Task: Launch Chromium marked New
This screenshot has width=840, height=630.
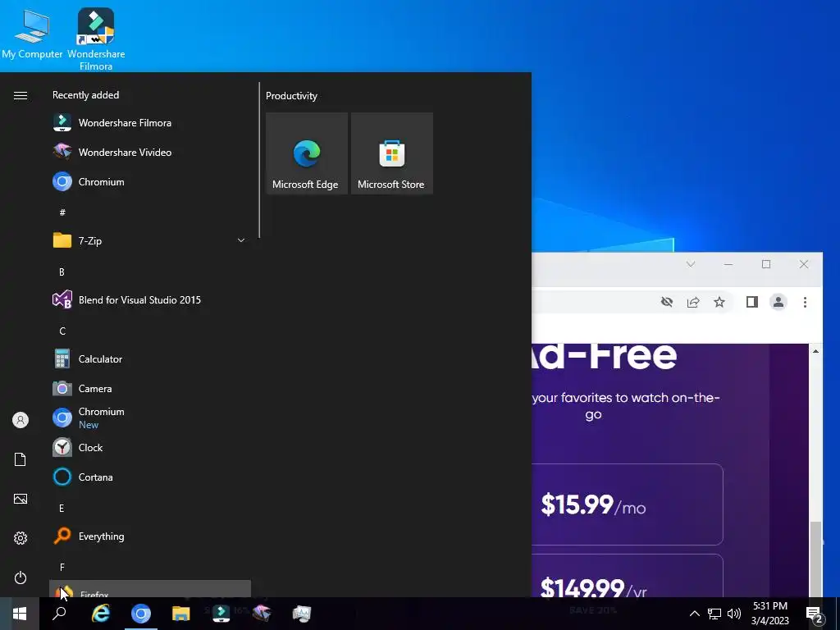Action: pyautogui.click(x=149, y=418)
